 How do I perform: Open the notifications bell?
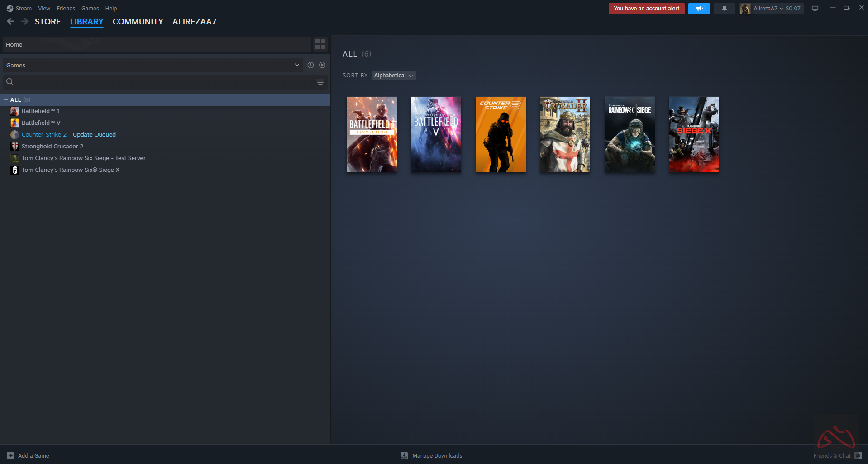[724, 9]
